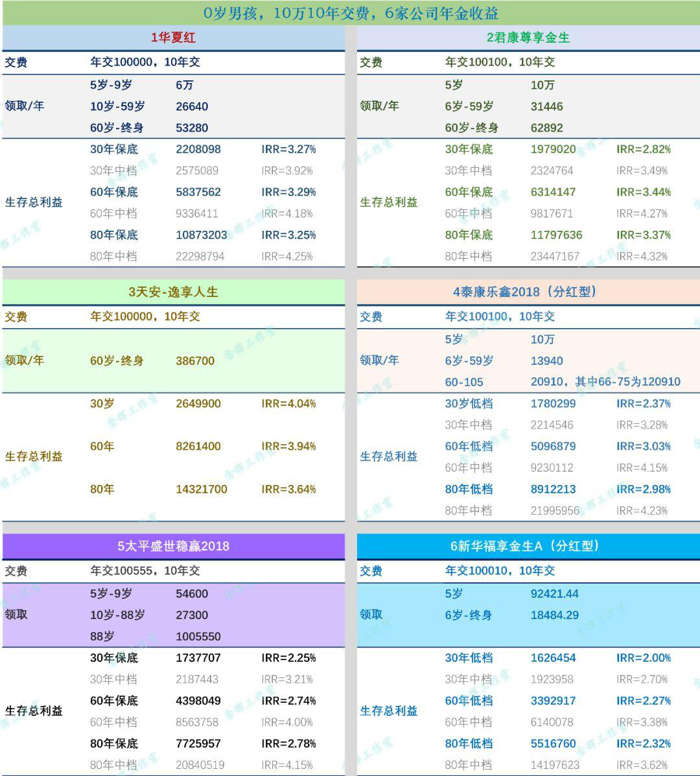Click the main title banner about 6家公司年金收益
Viewport: 700px width, 776px height.
coord(350,13)
